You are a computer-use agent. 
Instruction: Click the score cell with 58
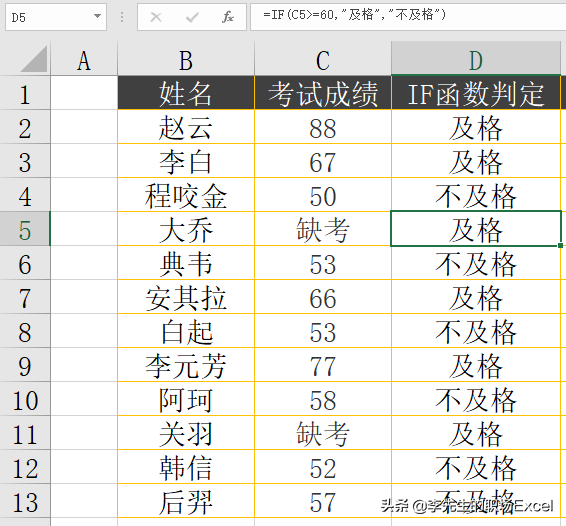[323, 399]
